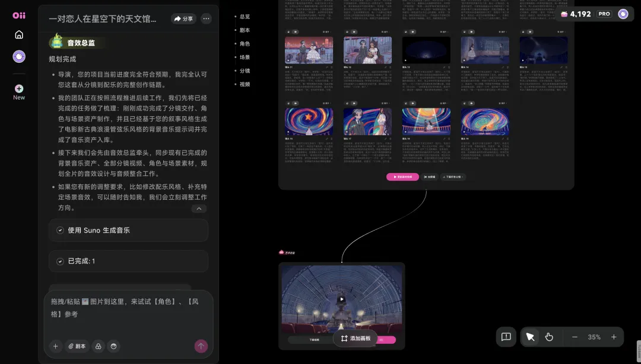Open shot 17 boy with goggles thumbnail
This screenshot has height=364, width=641.
pos(367,122)
